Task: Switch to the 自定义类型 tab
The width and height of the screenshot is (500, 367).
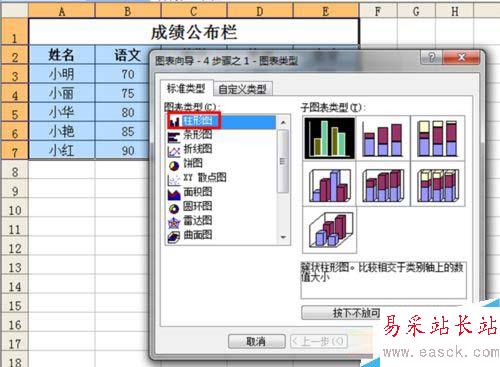Action: [242, 89]
